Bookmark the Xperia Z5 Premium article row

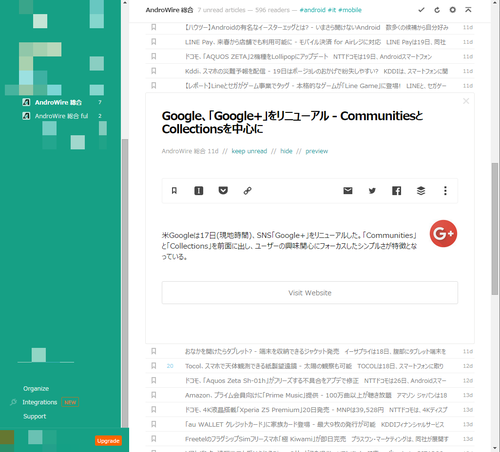(x=154, y=410)
